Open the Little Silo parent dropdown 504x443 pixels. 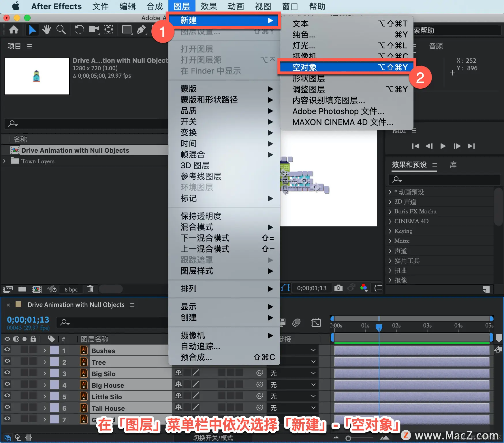293,396
